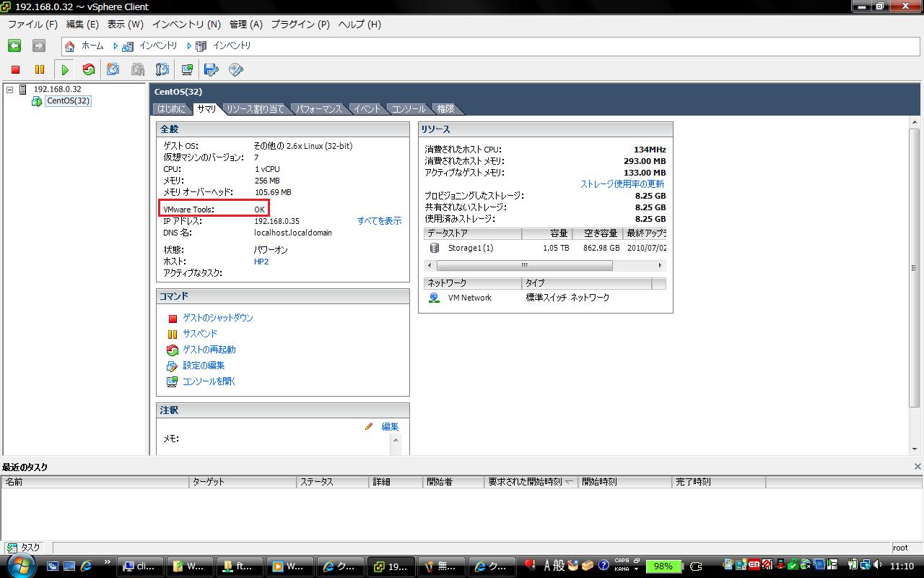Expand the taskbar quick launch overflow chevron
The height and width of the screenshot is (578, 924).
pos(108,562)
